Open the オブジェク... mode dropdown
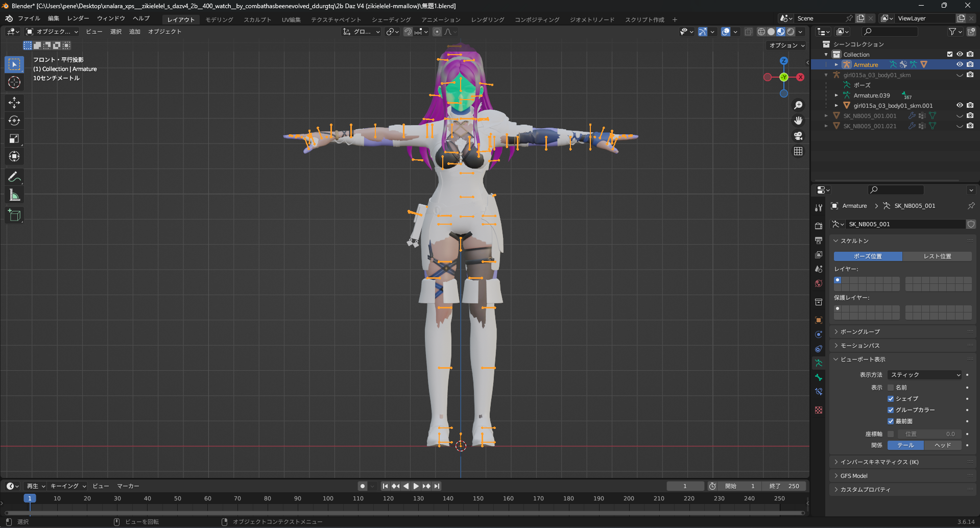Image resolution: width=980 pixels, height=528 pixels. coord(53,32)
